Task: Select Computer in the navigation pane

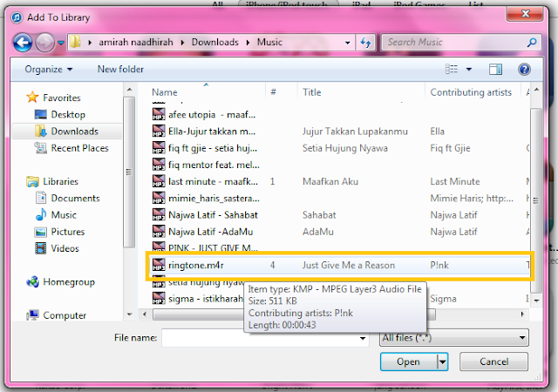Action: (x=65, y=315)
